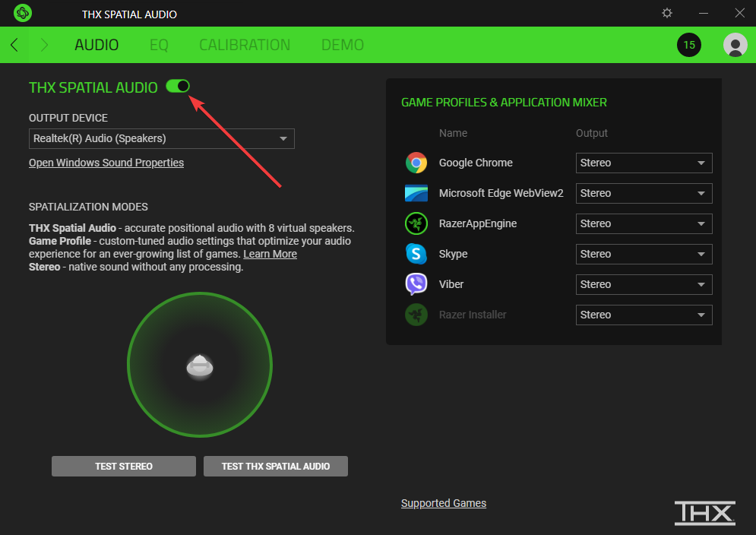Viewport: 756px width, 535px height.
Task: Click the Viber app icon
Action: click(416, 285)
